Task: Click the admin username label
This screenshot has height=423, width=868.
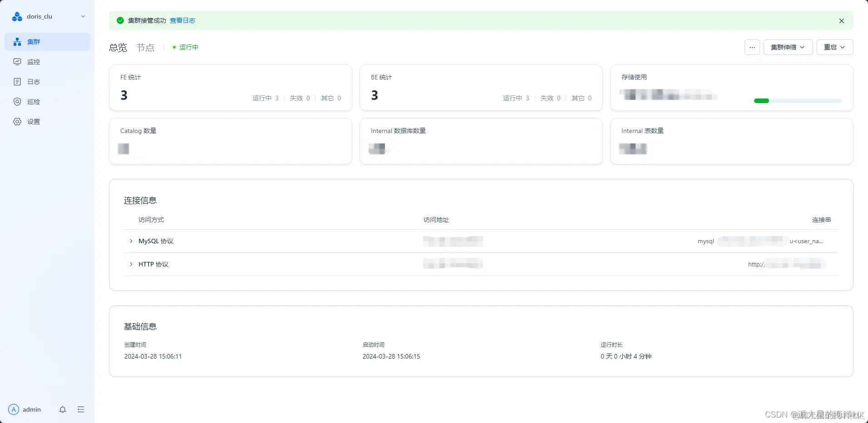Action: coord(32,409)
